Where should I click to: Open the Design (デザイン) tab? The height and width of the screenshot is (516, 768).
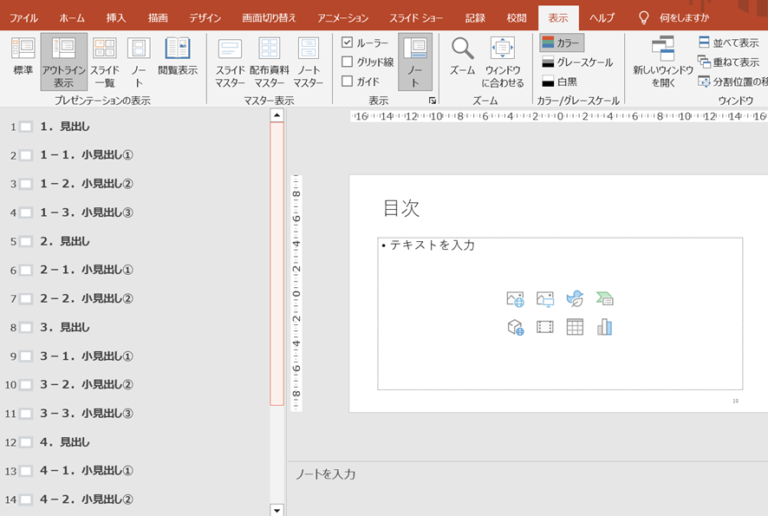[x=205, y=18]
